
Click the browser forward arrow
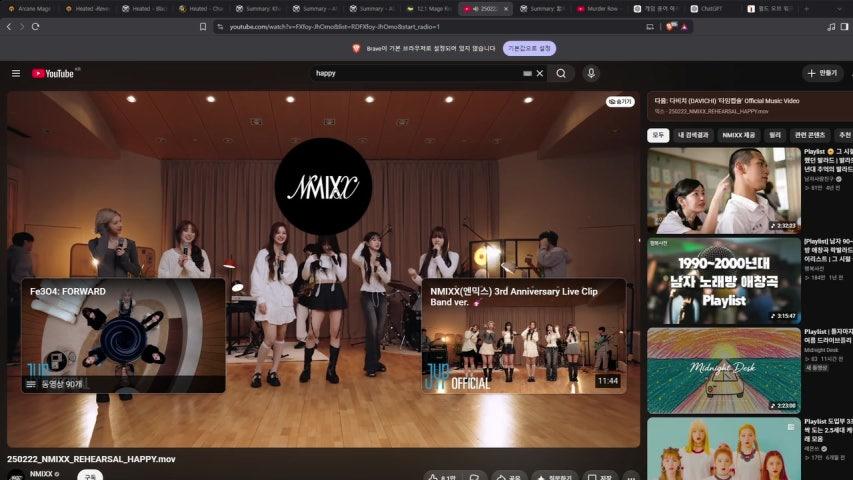pos(22,27)
